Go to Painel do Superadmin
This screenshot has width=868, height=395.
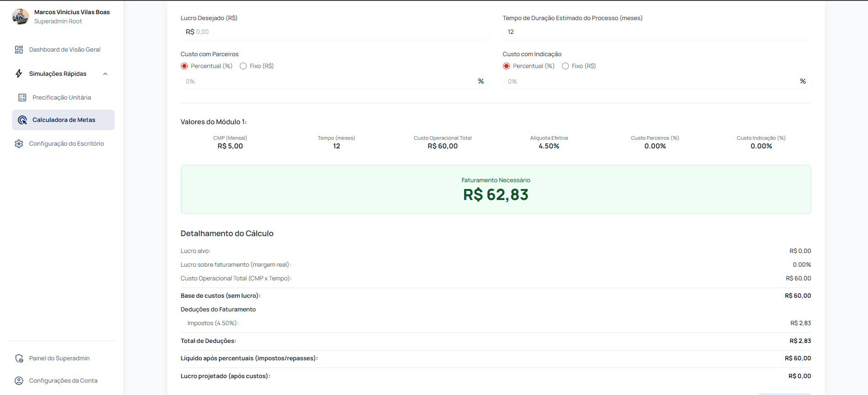click(59, 358)
